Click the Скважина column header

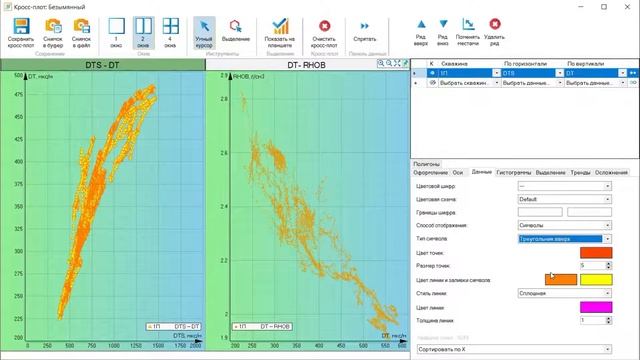tap(454, 64)
